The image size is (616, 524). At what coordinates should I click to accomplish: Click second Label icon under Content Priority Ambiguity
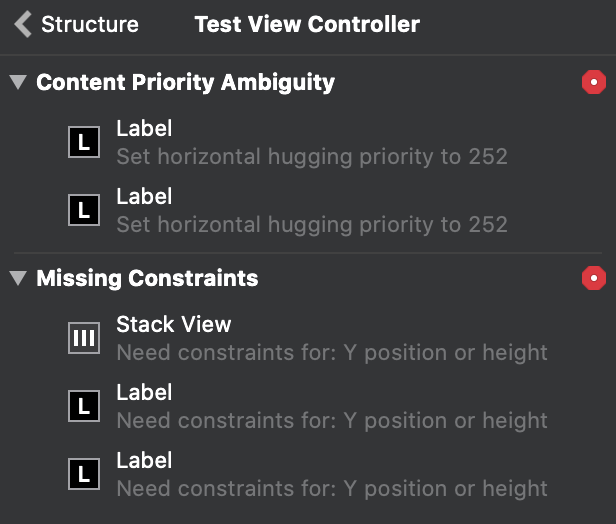pyautogui.click(x=84, y=210)
